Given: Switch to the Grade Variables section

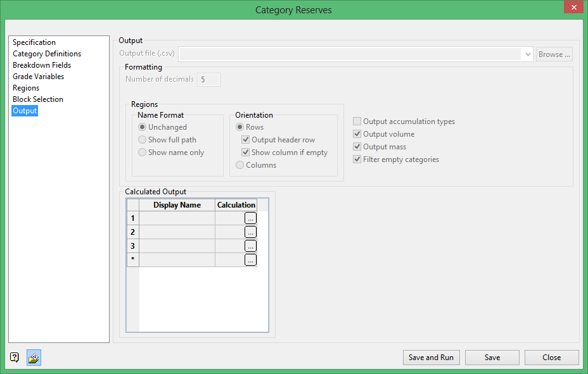Looking at the screenshot, I should 38,77.
